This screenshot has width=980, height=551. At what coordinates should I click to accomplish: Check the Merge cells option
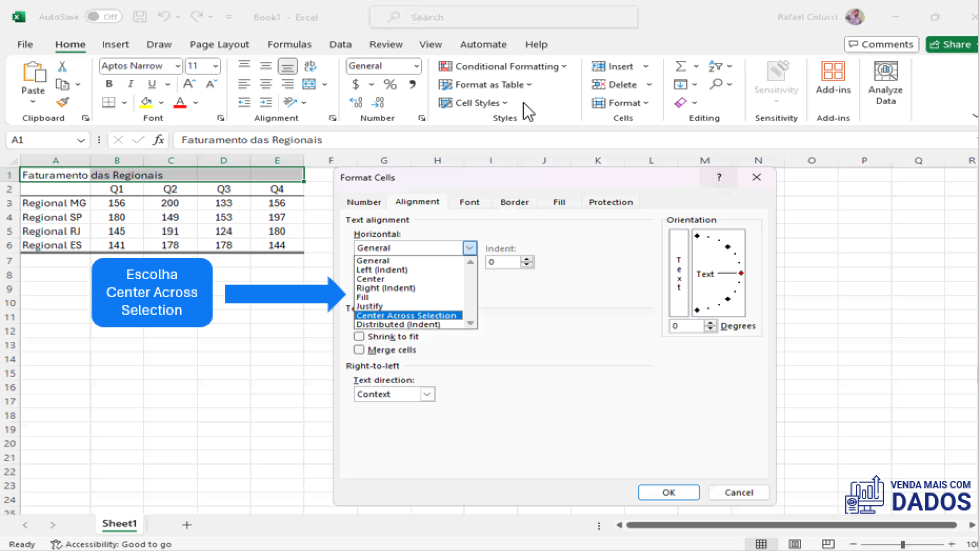359,349
